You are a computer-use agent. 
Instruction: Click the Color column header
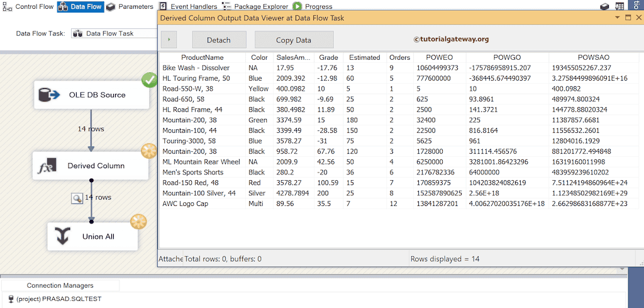(x=259, y=57)
